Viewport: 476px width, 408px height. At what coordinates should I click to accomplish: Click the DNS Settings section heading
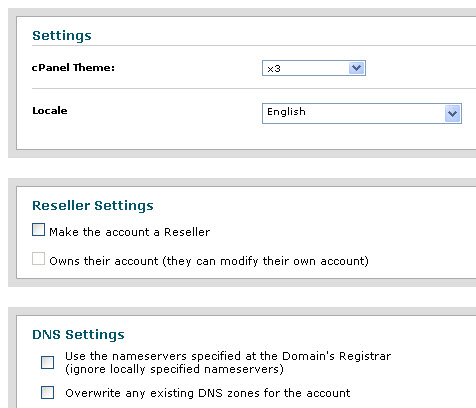click(x=78, y=335)
